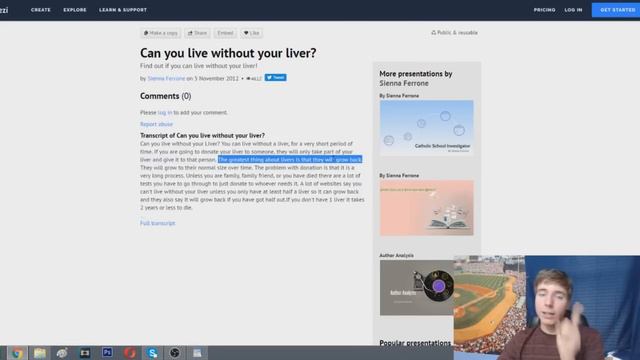Click the log in link to comment
This screenshot has width=640, height=360.
[x=165, y=112]
